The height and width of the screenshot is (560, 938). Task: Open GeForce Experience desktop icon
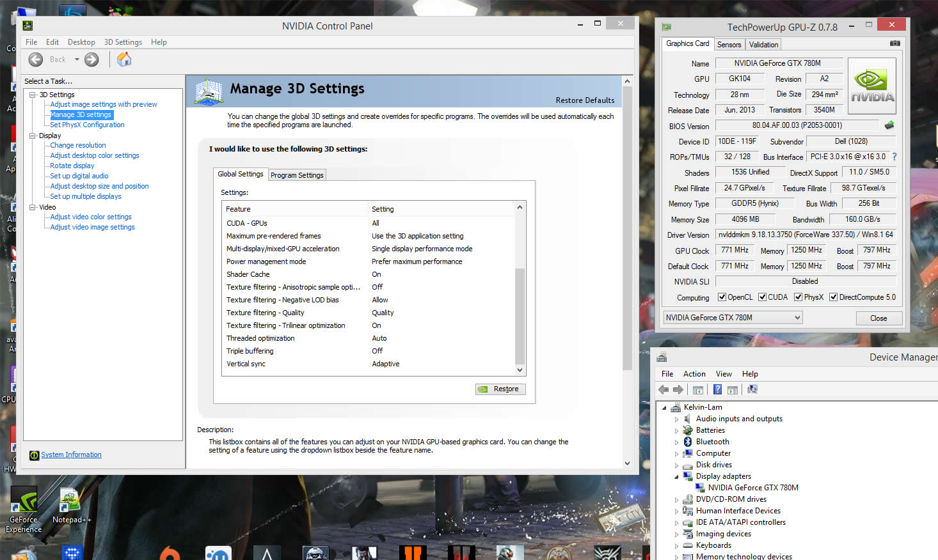[x=24, y=510]
